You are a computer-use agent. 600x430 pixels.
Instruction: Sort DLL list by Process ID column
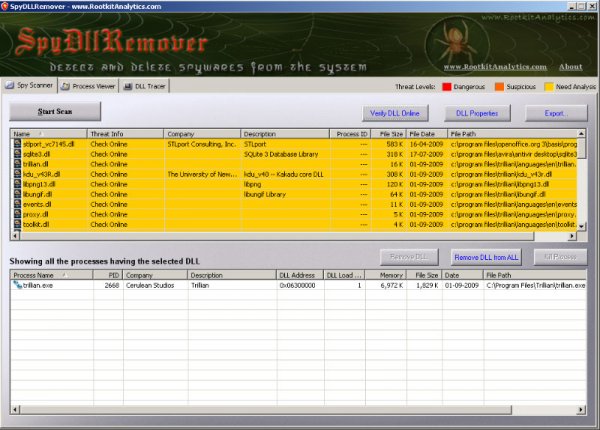pos(351,134)
